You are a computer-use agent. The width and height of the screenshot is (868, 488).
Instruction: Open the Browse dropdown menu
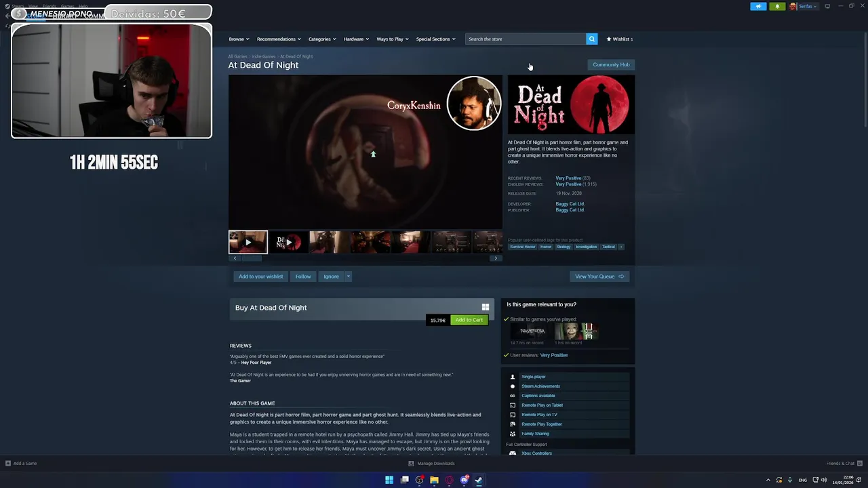(x=239, y=39)
